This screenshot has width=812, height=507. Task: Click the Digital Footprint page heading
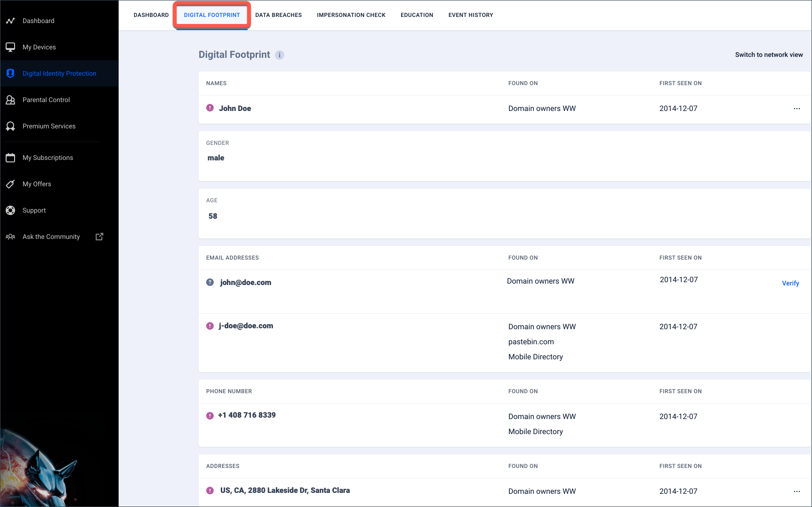(x=234, y=55)
